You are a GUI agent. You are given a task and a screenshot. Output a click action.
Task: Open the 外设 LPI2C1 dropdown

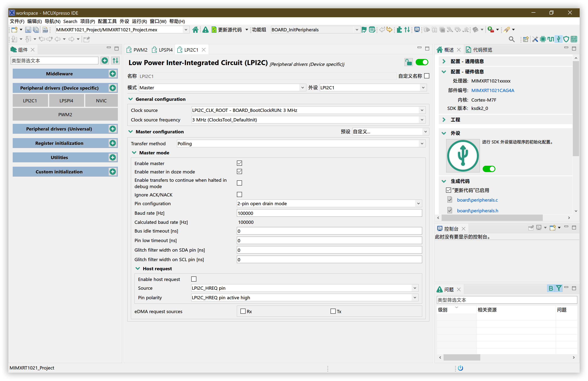(373, 88)
